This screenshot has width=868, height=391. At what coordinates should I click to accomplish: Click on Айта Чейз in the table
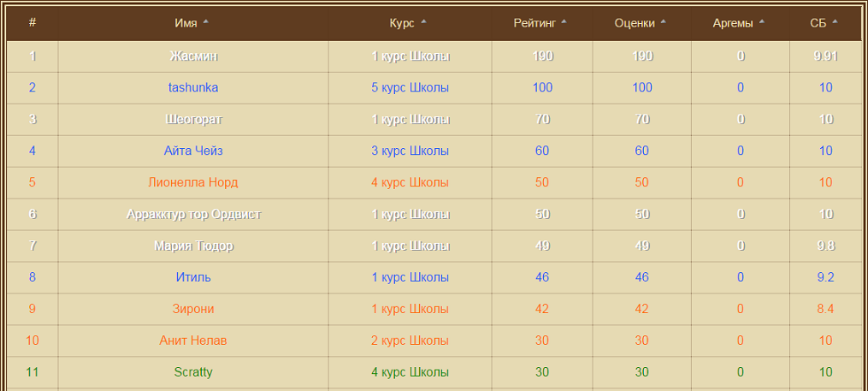point(193,151)
